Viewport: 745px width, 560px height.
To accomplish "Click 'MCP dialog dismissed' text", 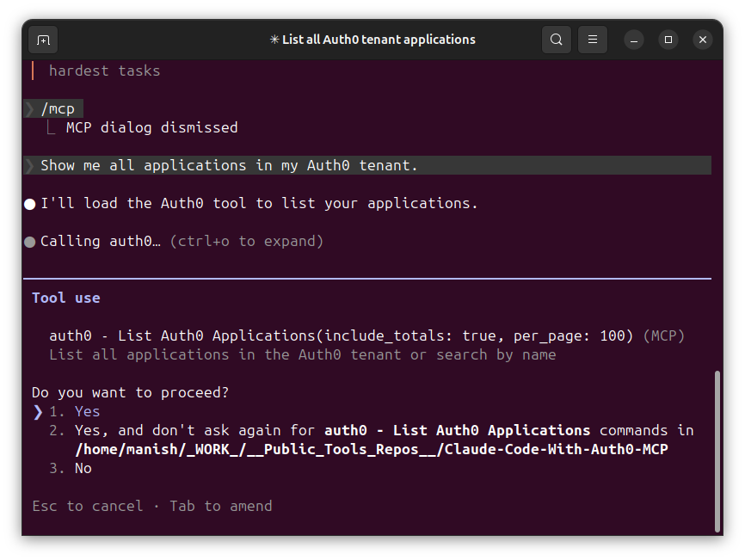I will pyautogui.click(x=151, y=128).
